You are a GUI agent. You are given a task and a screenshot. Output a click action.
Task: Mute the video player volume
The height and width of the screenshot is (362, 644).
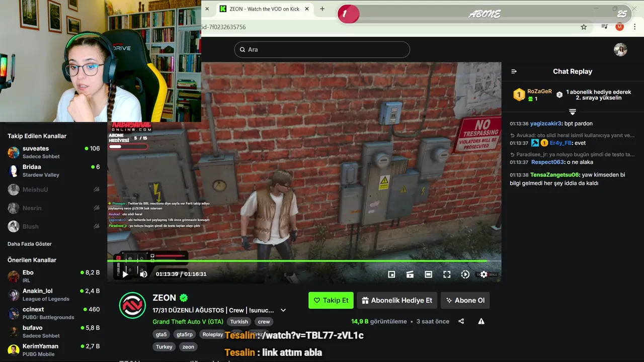(143, 274)
